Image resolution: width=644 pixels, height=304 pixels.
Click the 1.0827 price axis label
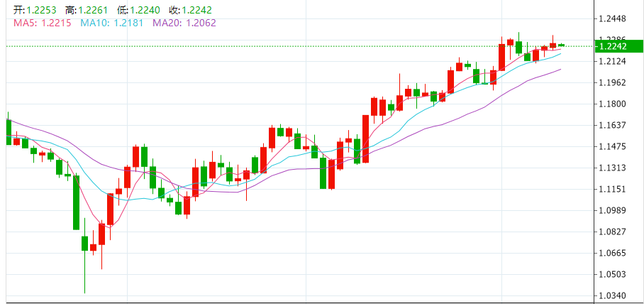pyautogui.click(x=613, y=232)
